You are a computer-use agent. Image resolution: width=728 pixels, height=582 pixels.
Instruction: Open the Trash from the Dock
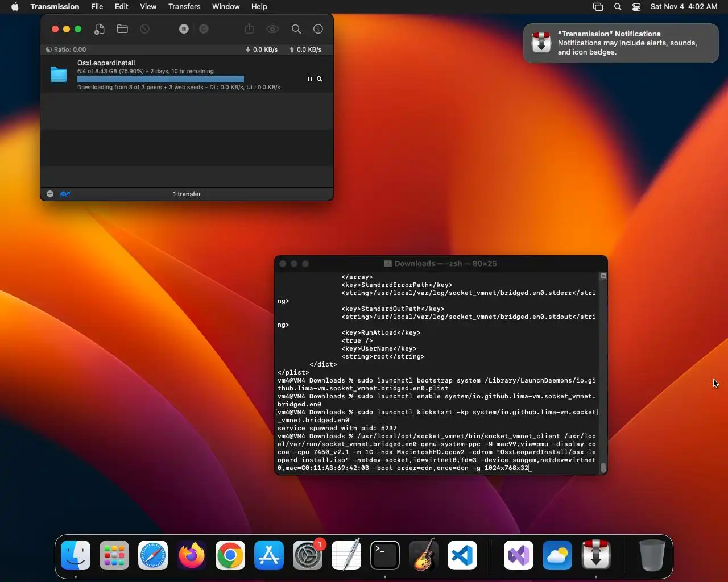(x=652, y=555)
